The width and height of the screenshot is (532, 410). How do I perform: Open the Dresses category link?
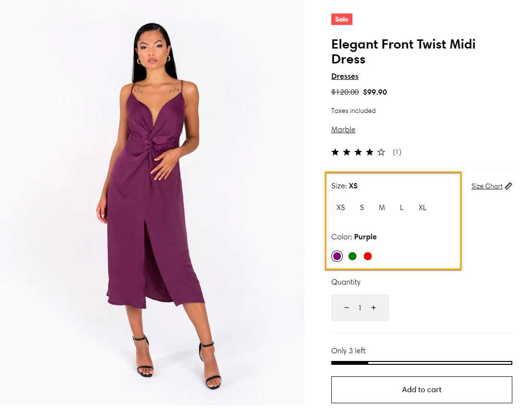[345, 76]
